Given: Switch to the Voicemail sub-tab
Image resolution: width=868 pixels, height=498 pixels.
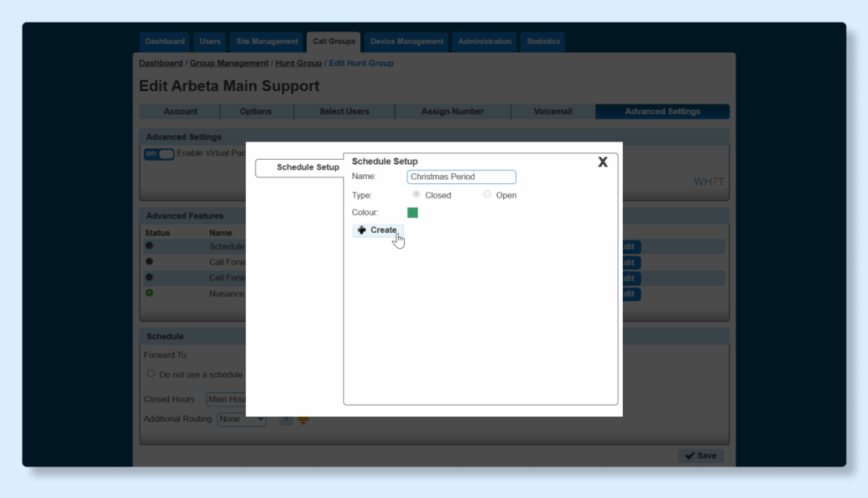Looking at the screenshot, I should point(552,111).
